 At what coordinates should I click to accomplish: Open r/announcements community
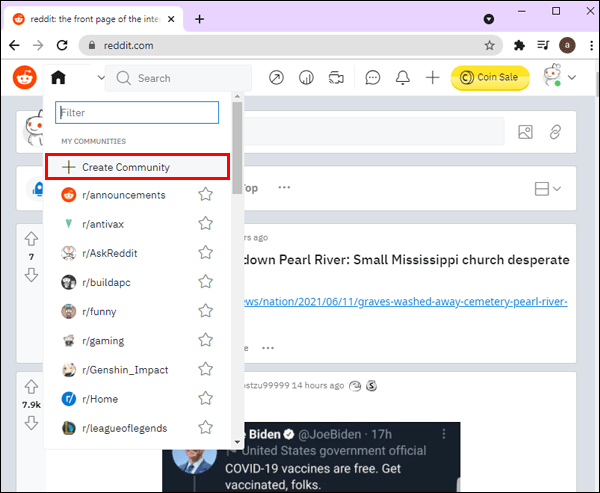click(x=124, y=195)
